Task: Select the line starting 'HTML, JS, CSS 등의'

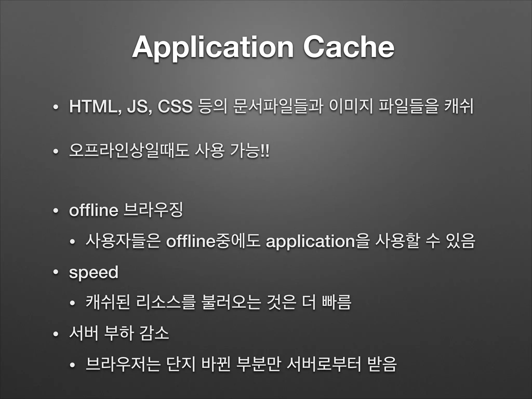Action: coord(272,107)
